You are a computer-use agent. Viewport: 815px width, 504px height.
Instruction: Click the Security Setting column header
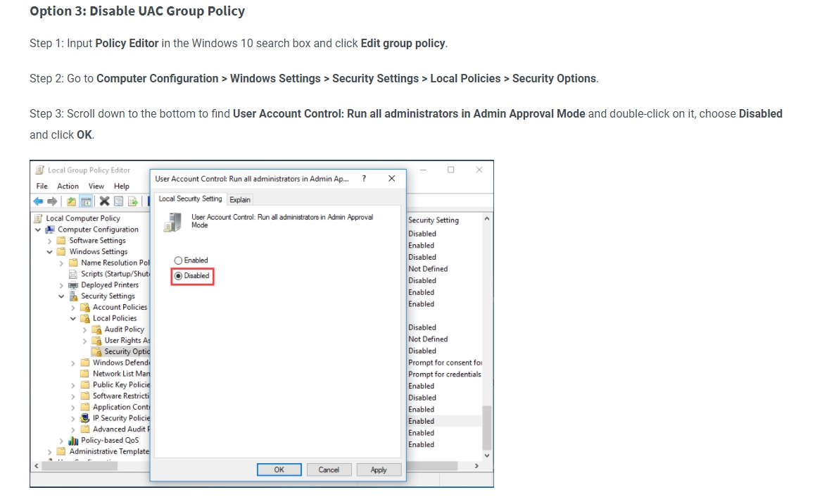[x=434, y=220]
